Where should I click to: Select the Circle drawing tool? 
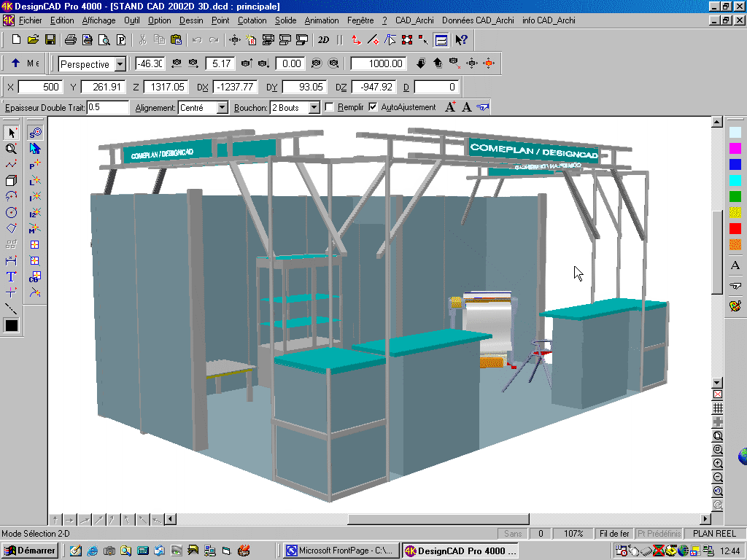[x=12, y=212]
